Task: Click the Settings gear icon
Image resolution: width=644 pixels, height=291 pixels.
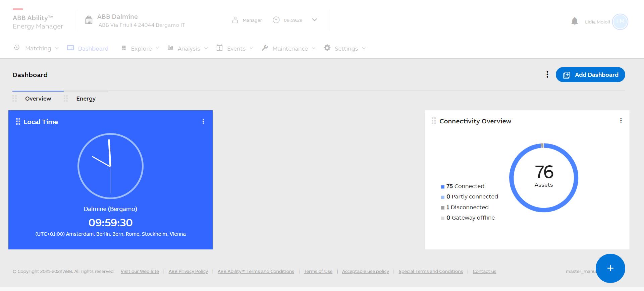Action: [327, 48]
